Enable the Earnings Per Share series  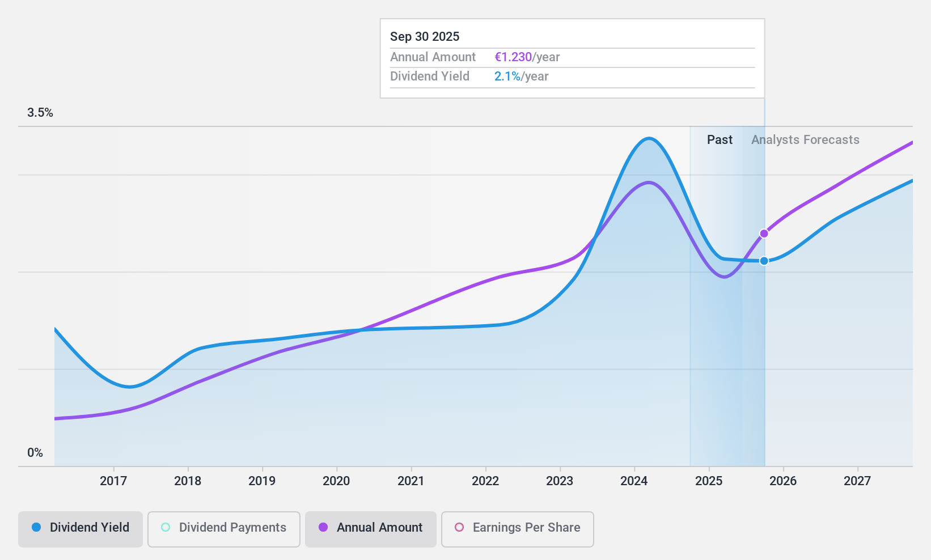click(x=518, y=529)
